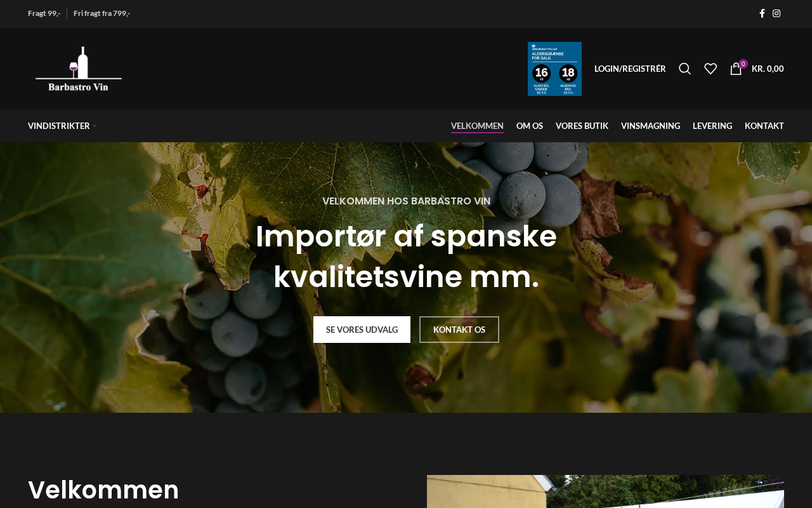The height and width of the screenshot is (508, 812).
Task: Open the shopping cart bag icon
Action: 736,69
